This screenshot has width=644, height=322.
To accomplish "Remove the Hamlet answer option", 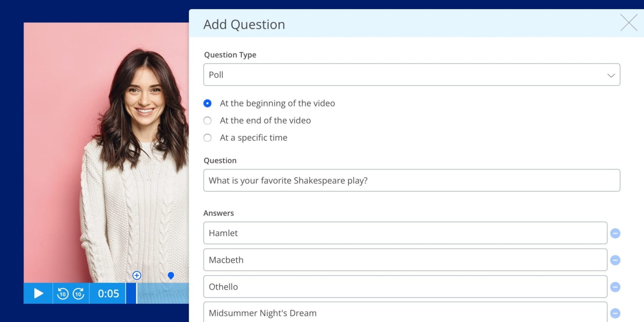I will pos(615,233).
